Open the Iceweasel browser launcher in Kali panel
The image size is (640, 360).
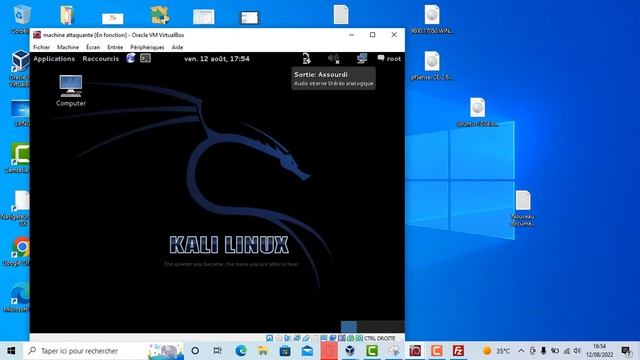point(131,58)
